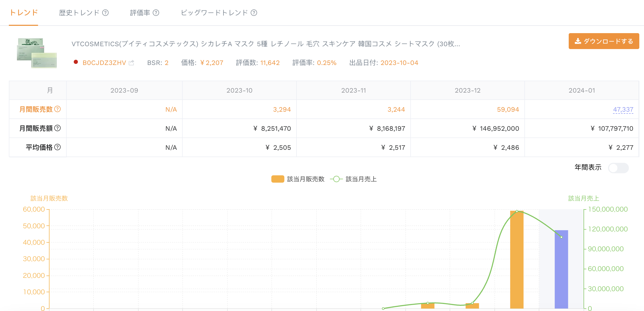Click the purple 2024-01 sales bar

point(561,269)
